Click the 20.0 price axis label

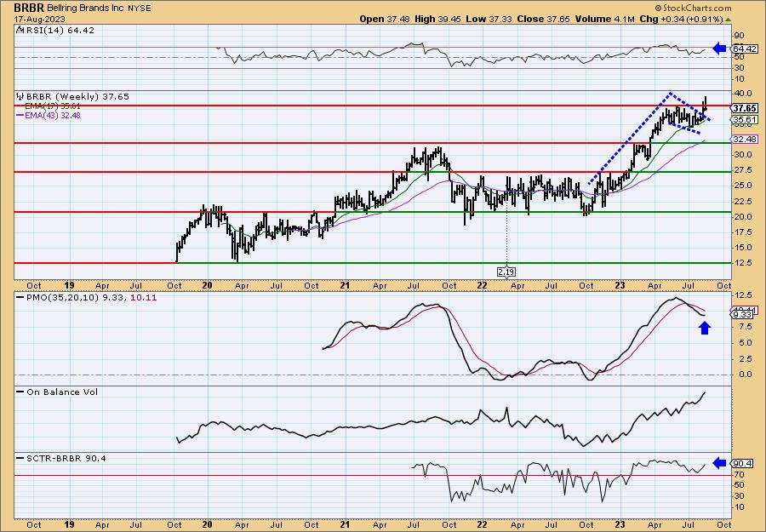pyautogui.click(x=742, y=217)
